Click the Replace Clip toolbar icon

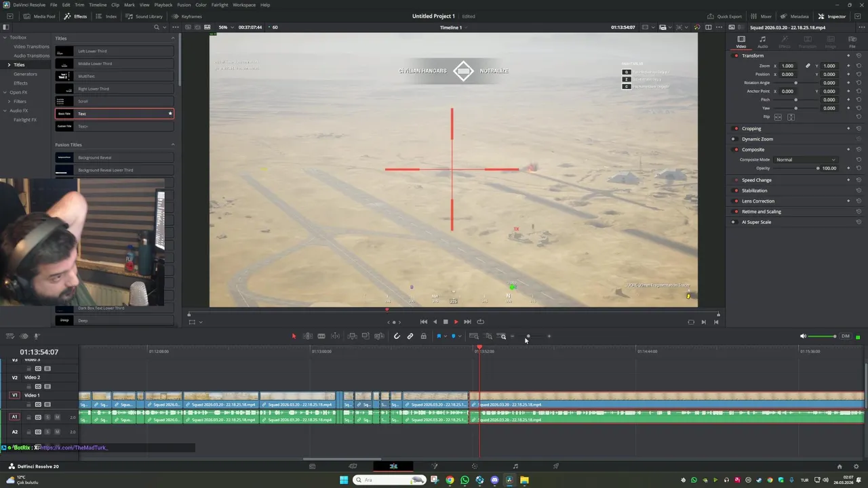click(379, 336)
